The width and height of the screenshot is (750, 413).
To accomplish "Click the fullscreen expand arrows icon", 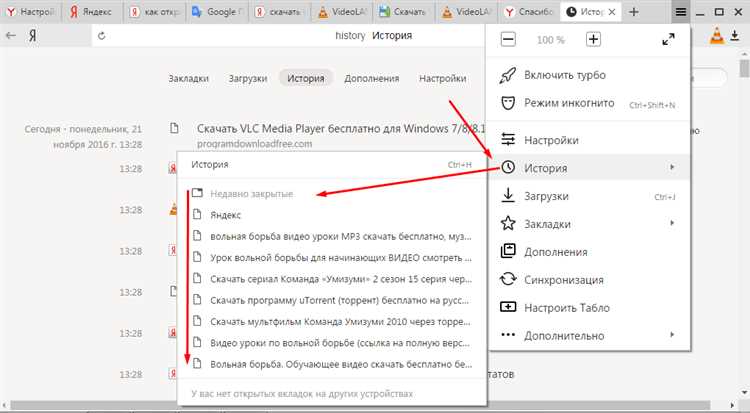I will point(668,40).
